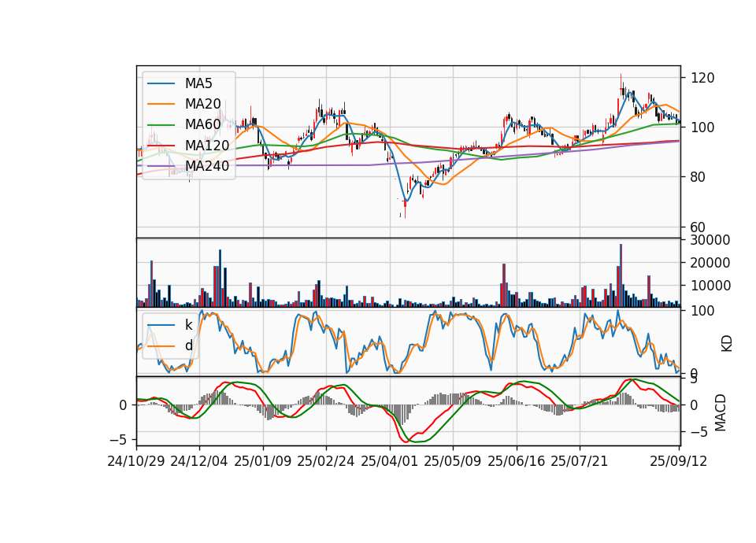Click the tallest volume bar in August

click(x=621, y=275)
